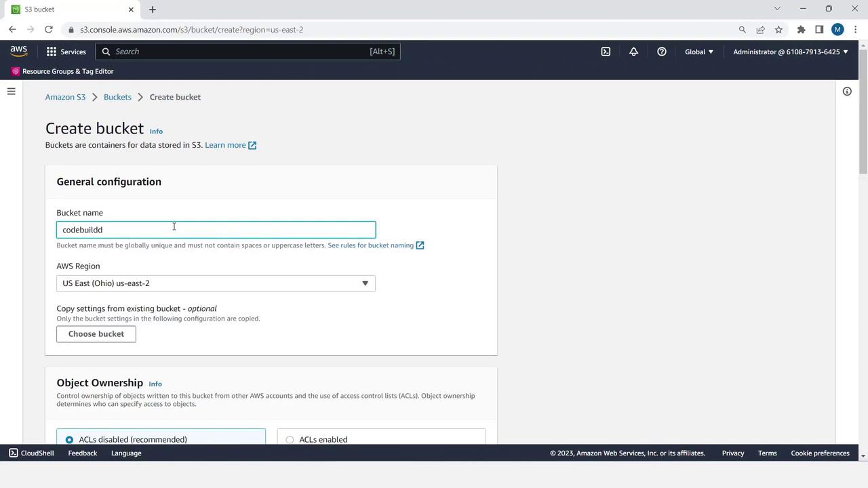The image size is (868, 488).
Task: Select ACLs enabled radio button
Action: click(x=290, y=440)
